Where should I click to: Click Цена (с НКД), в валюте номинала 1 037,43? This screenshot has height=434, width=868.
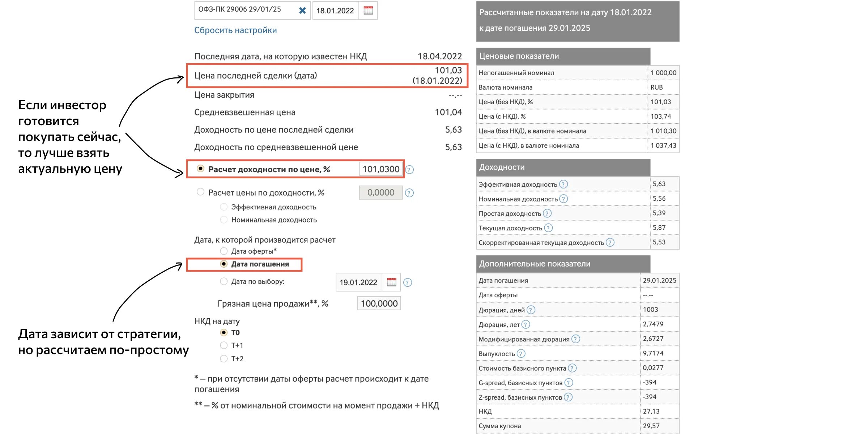pyautogui.click(x=663, y=145)
